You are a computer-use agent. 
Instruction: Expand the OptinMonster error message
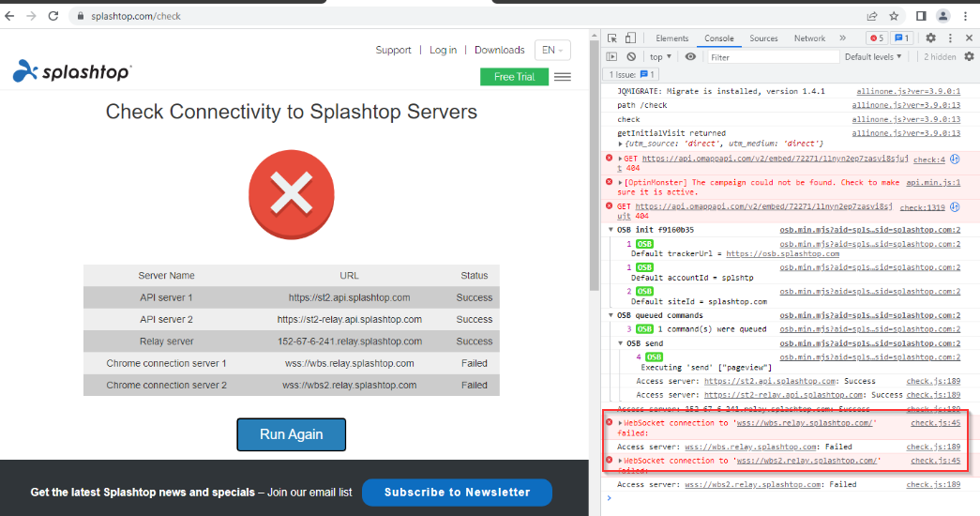[621, 183]
